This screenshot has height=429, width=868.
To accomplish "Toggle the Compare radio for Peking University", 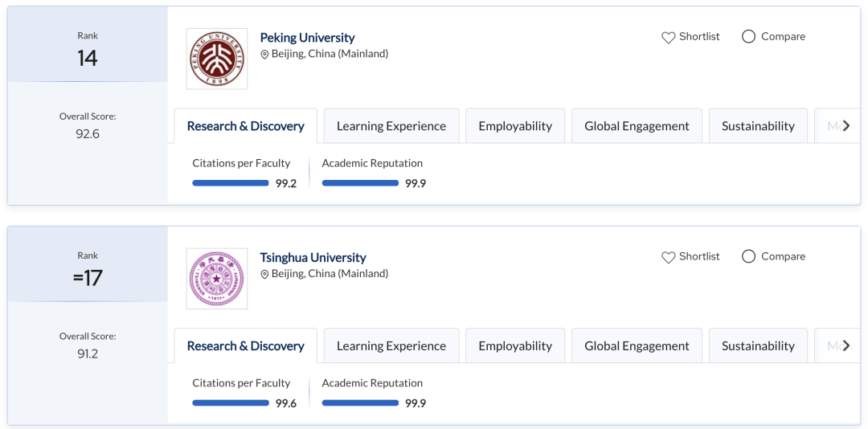I will coord(748,36).
